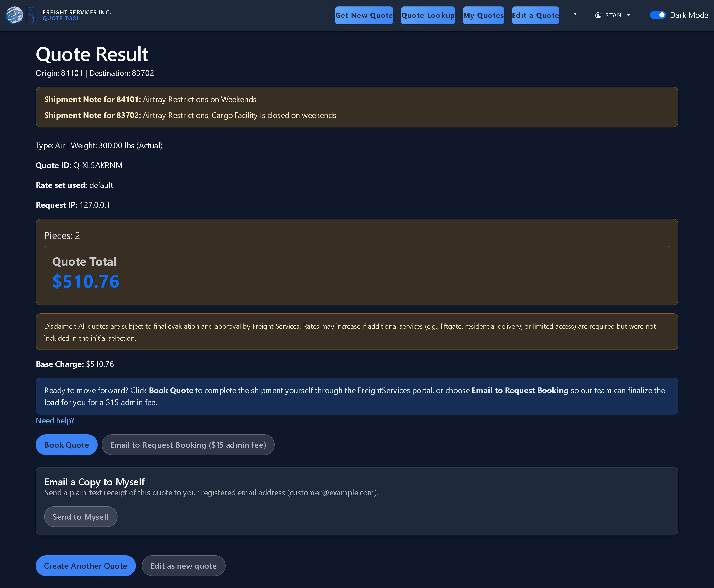Click the Send to Myself button
Image resolution: width=714 pixels, height=588 pixels.
click(x=81, y=517)
